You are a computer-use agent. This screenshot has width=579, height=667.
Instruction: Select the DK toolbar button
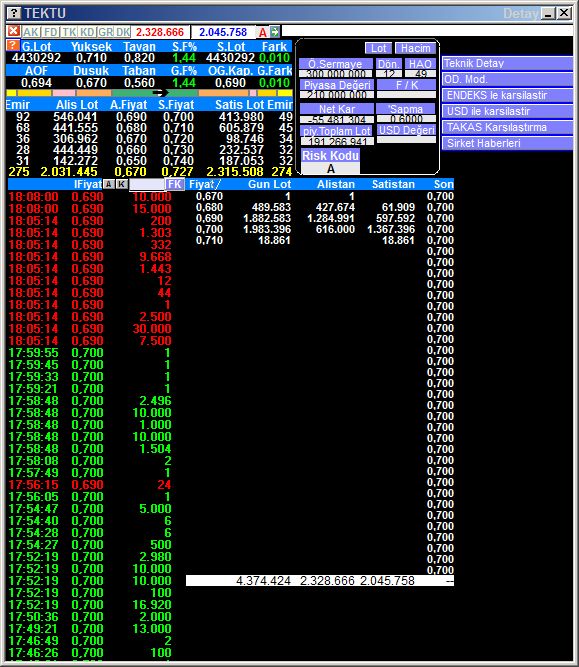pos(123,32)
